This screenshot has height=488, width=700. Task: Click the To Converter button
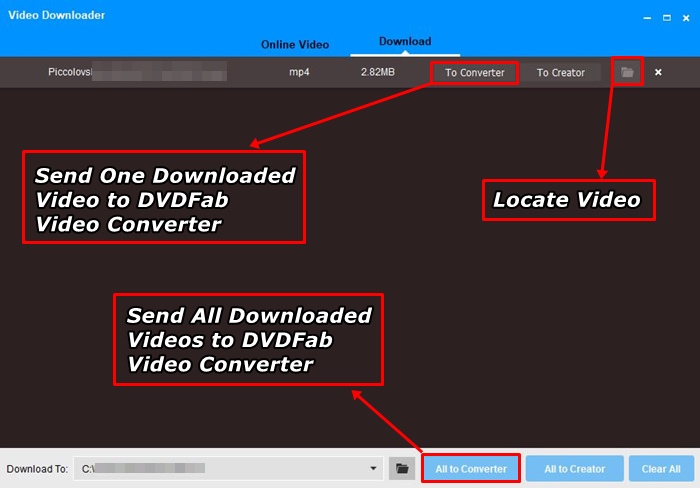click(475, 72)
